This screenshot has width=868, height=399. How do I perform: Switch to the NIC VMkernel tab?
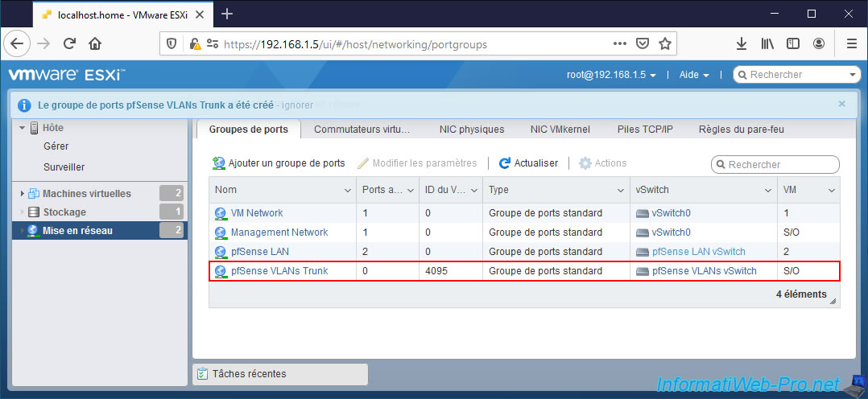pyautogui.click(x=560, y=129)
